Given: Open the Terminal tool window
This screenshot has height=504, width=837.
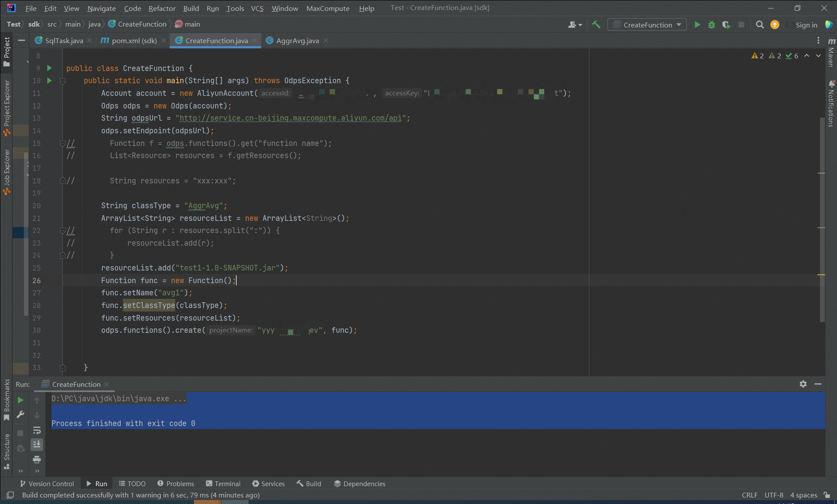Looking at the screenshot, I should point(223,484).
